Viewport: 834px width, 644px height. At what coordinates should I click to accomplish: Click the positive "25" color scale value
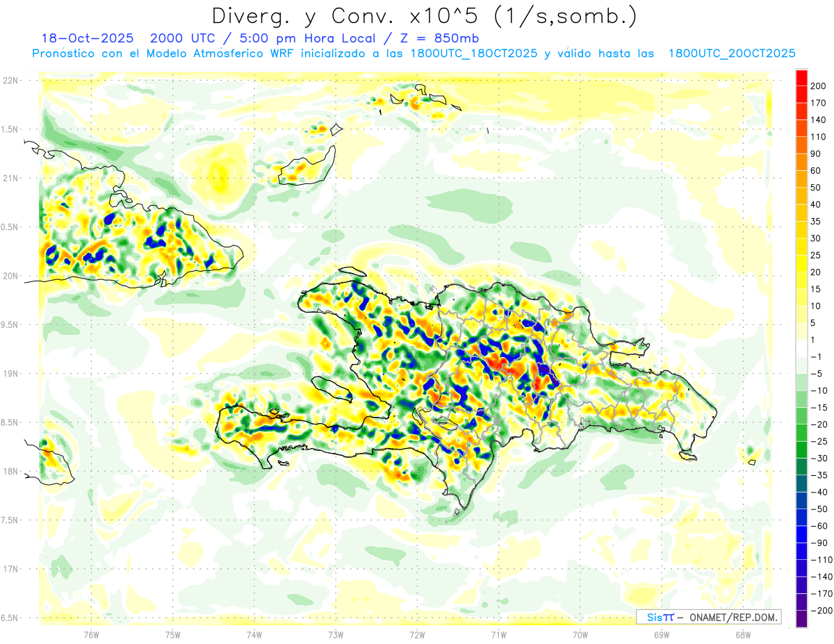tap(816, 256)
